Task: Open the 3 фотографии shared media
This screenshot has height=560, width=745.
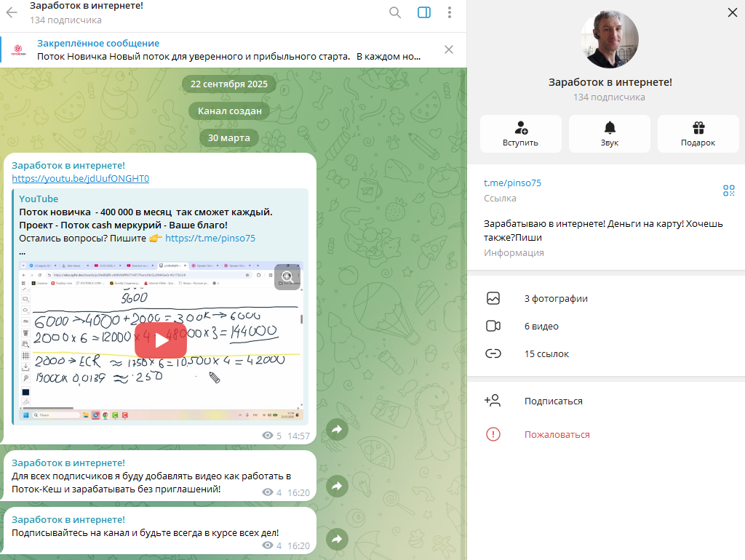Action: (556, 298)
